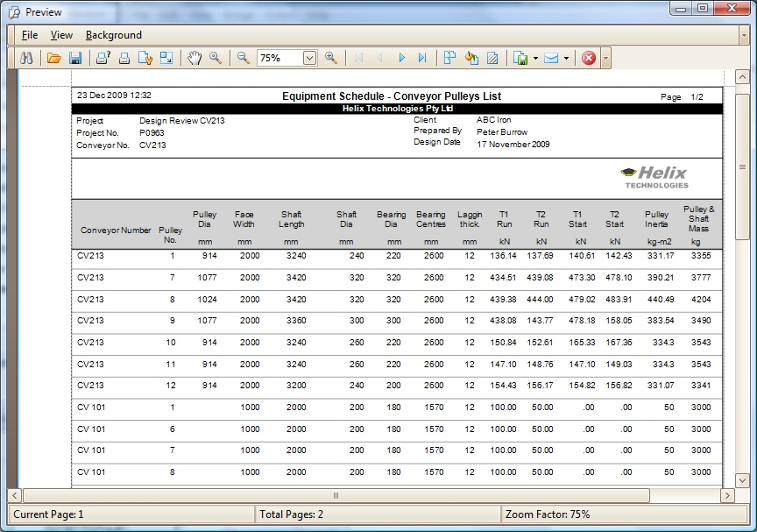
Task: Click project number 'P0963'
Action: point(152,132)
